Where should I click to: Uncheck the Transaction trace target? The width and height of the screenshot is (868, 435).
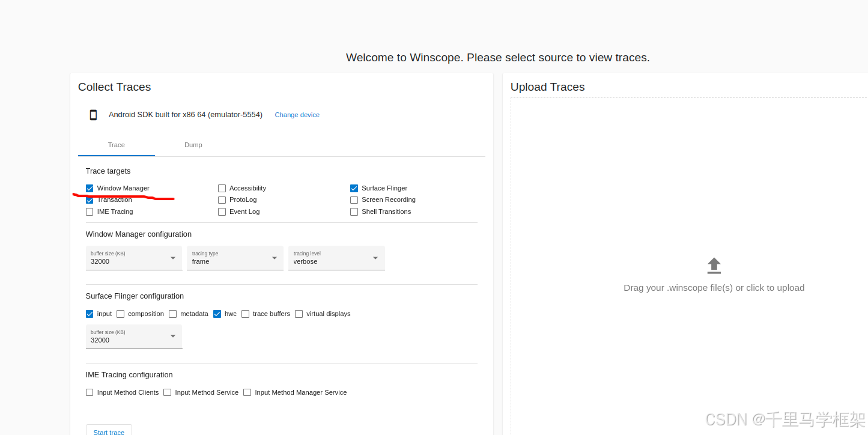point(90,200)
